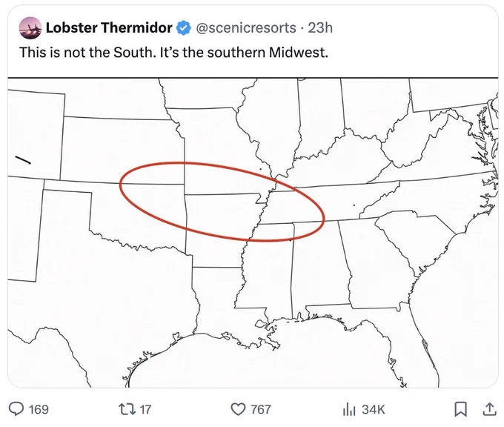Image resolution: width=504 pixels, height=427 pixels.
Task: Click the 34K views count
Action: [373, 409]
